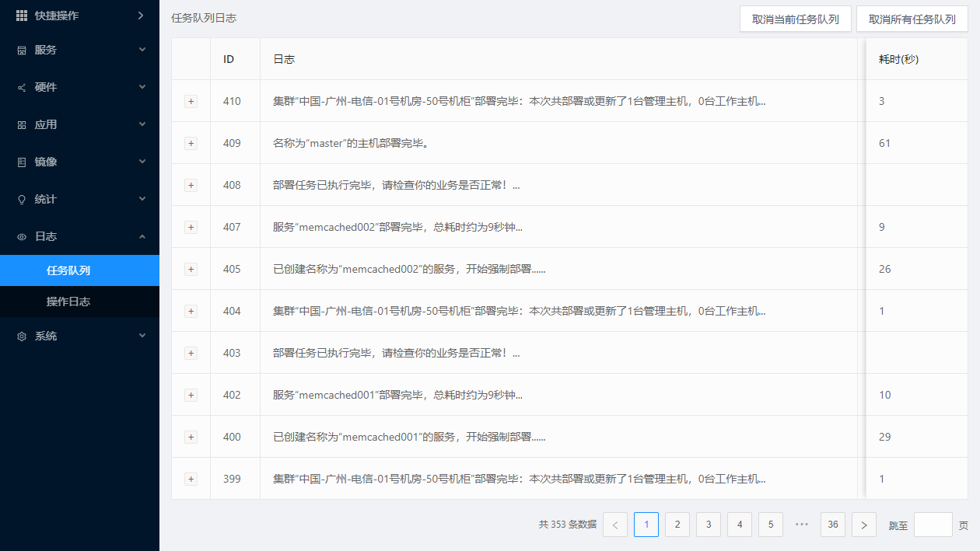Screen dimensions: 980x551
Task: Click 取消当前任务队列 button
Action: click(x=795, y=19)
